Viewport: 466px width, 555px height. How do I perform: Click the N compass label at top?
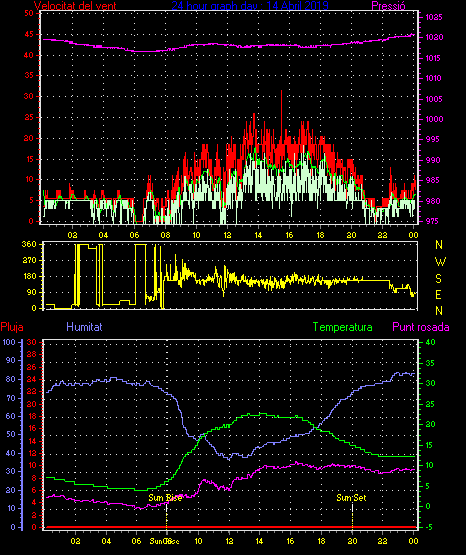439,245
